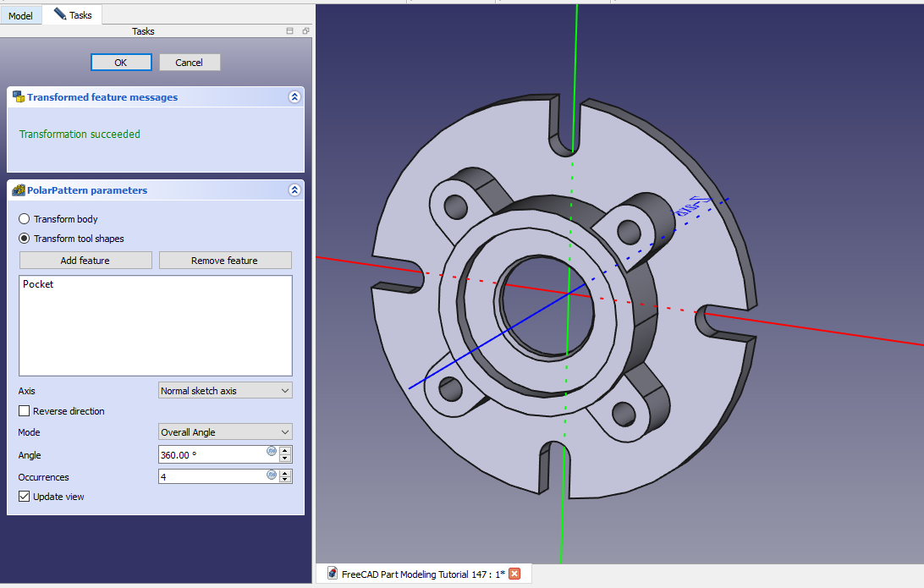Open expression editor icon for Occurrences

[x=272, y=475]
